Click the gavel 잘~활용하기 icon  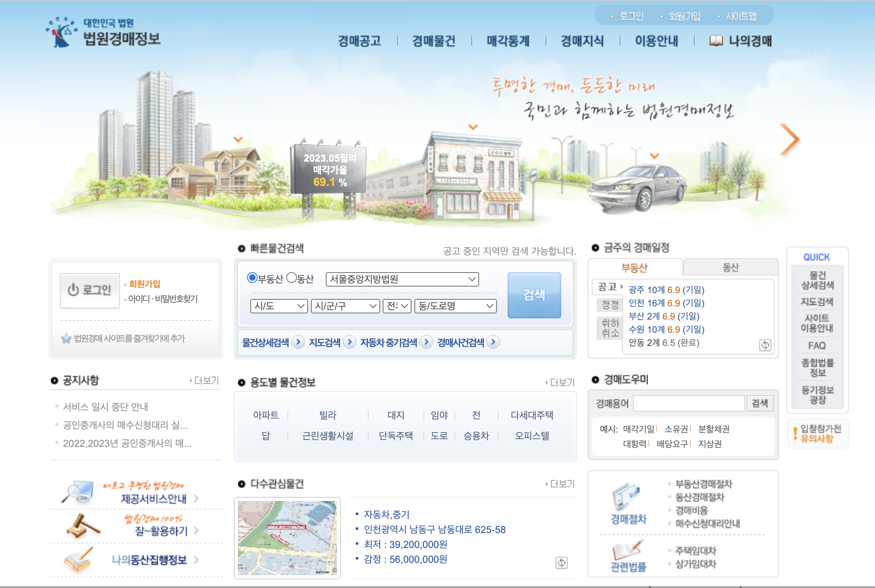click(82, 526)
